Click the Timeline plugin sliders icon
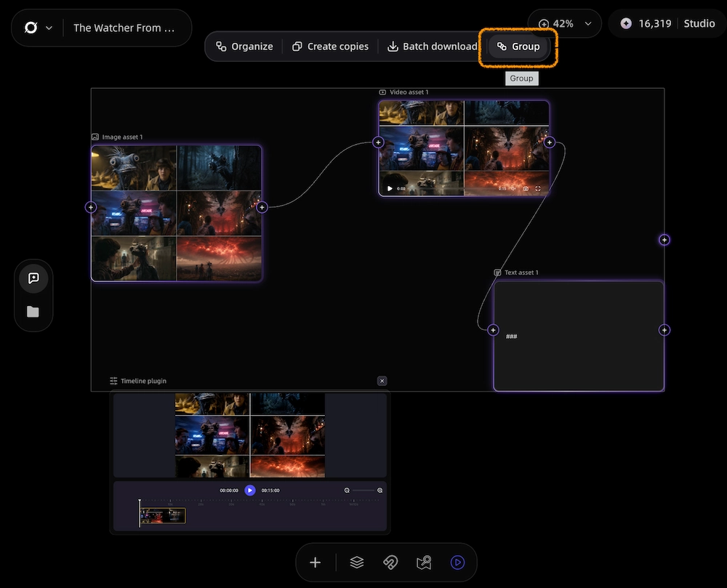 [x=113, y=381]
